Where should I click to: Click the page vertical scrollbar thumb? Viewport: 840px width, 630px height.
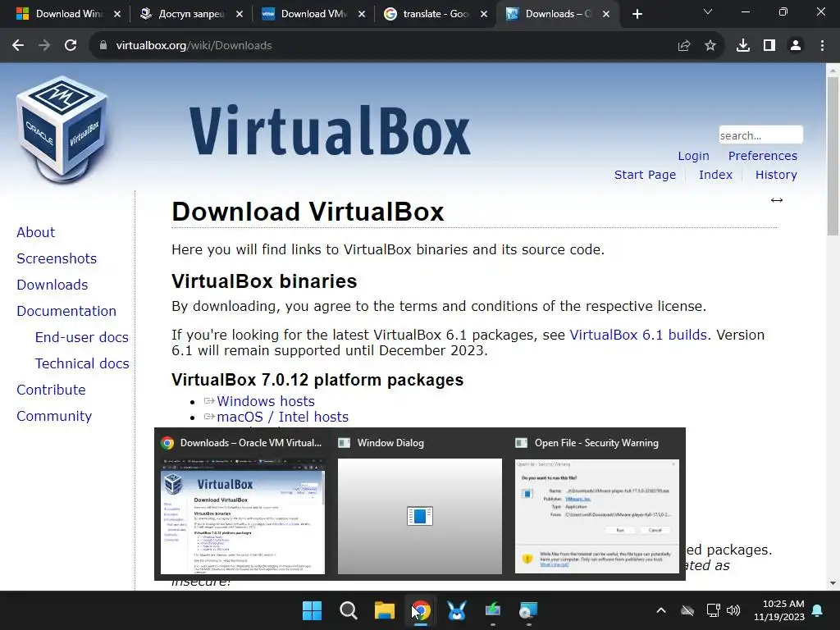(833, 155)
